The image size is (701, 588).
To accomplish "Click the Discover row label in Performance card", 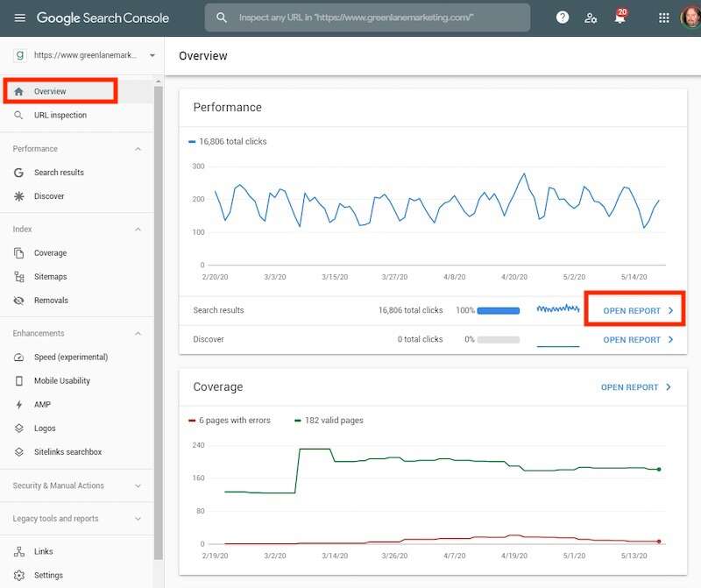I will click(x=209, y=339).
